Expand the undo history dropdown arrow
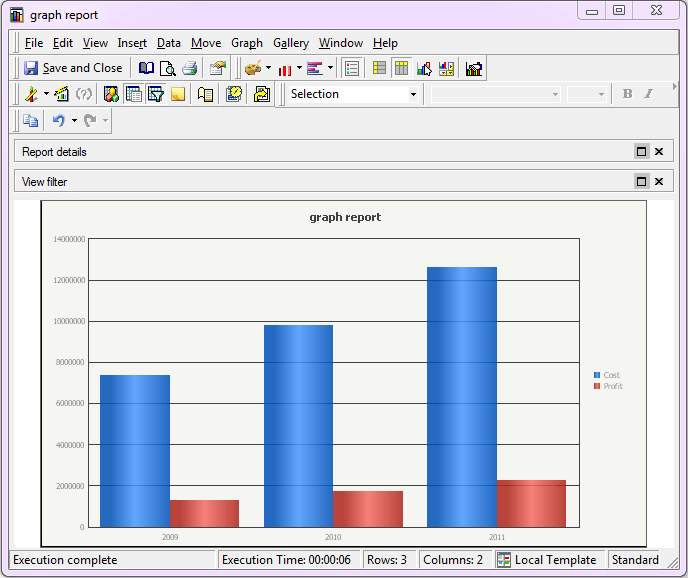The image size is (688, 578). (74, 120)
